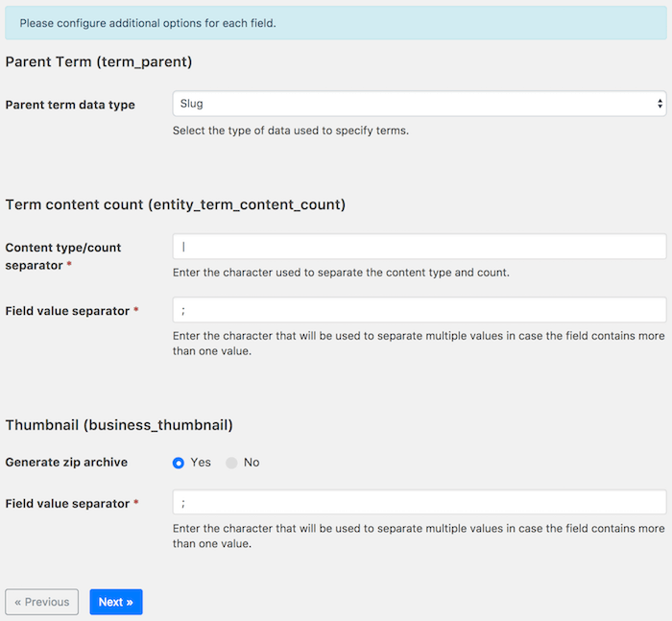Click the Parent Term (term_parent) heading
The image size is (672, 621).
[x=99, y=61]
